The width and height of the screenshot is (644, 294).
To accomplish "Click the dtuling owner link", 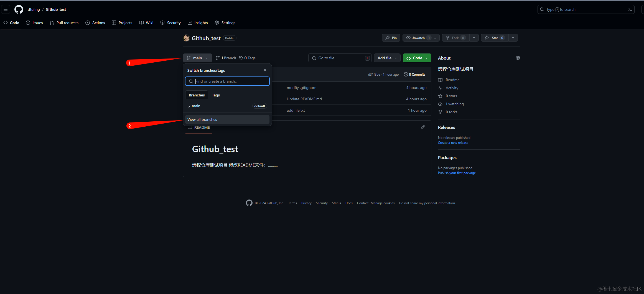I will tap(34, 9).
